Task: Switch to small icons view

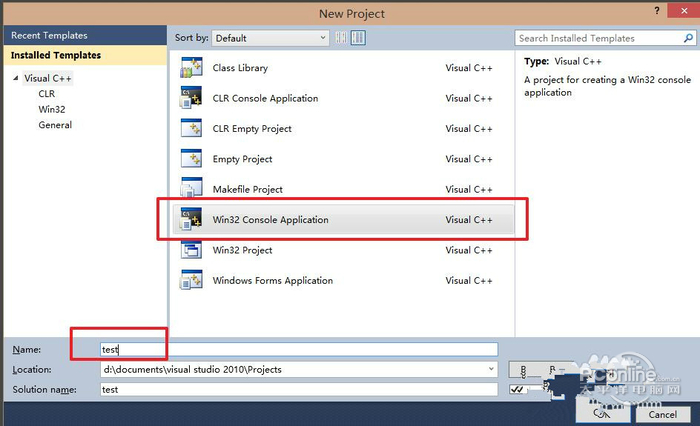Action: coord(341,38)
